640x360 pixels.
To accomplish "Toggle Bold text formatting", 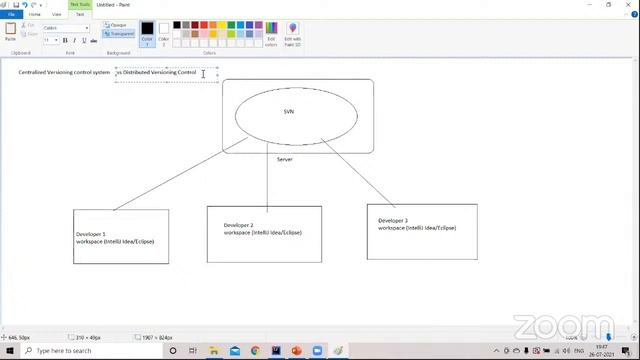I will [x=65, y=40].
